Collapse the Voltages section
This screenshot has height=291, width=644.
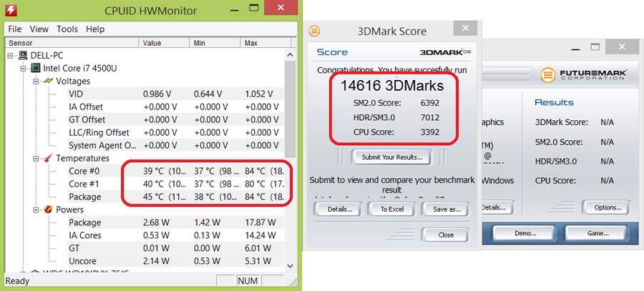36,82
